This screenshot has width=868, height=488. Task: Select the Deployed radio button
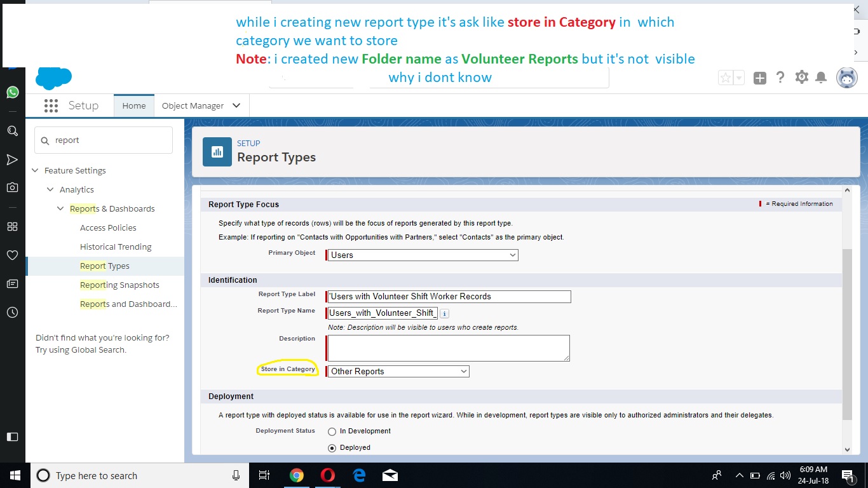[x=332, y=448]
